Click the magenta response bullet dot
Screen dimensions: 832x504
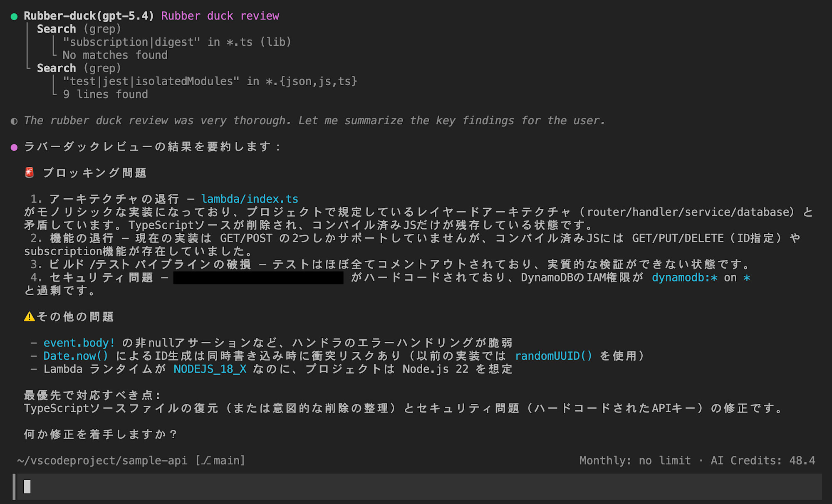tap(14, 147)
